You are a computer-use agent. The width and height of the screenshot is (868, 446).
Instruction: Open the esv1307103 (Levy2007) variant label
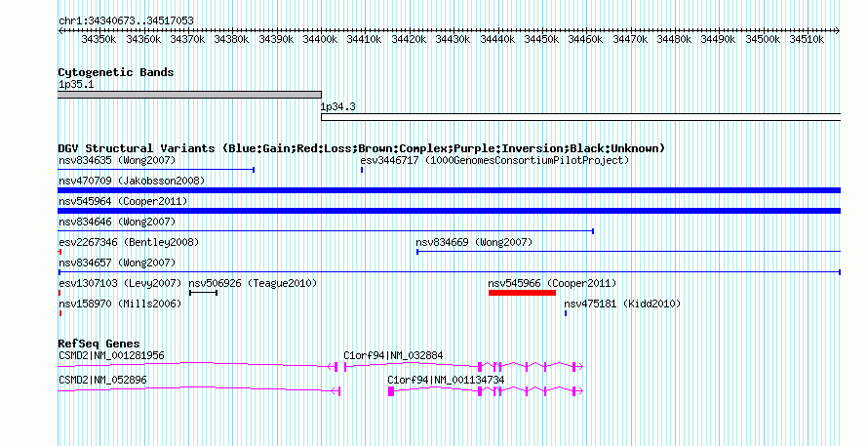pos(120,284)
